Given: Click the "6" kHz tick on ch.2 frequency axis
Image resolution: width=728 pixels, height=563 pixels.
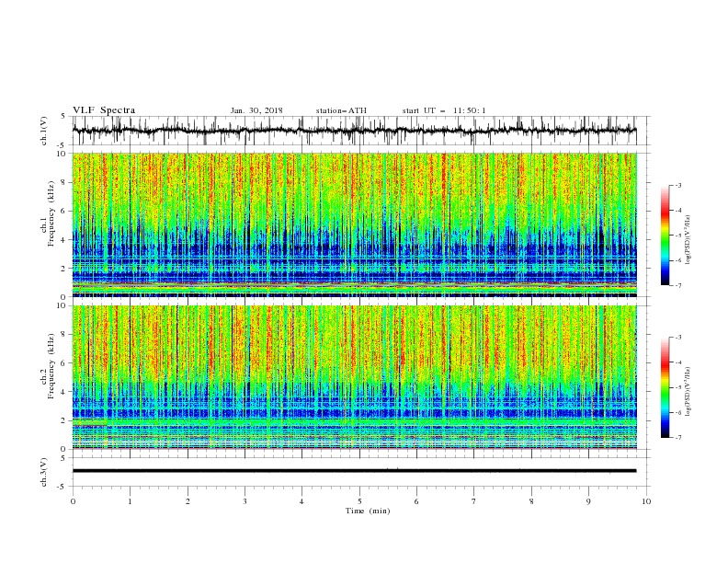Looking at the screenshot, I should [63, 363].
